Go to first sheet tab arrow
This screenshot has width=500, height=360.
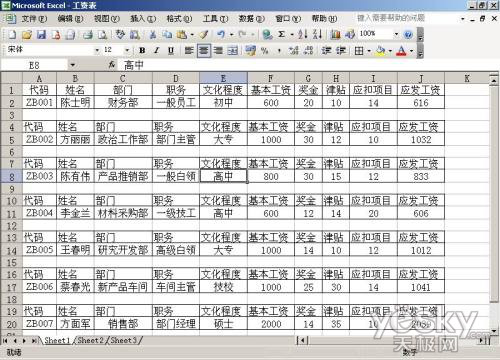pyautogui.click(x=5, y=340)
